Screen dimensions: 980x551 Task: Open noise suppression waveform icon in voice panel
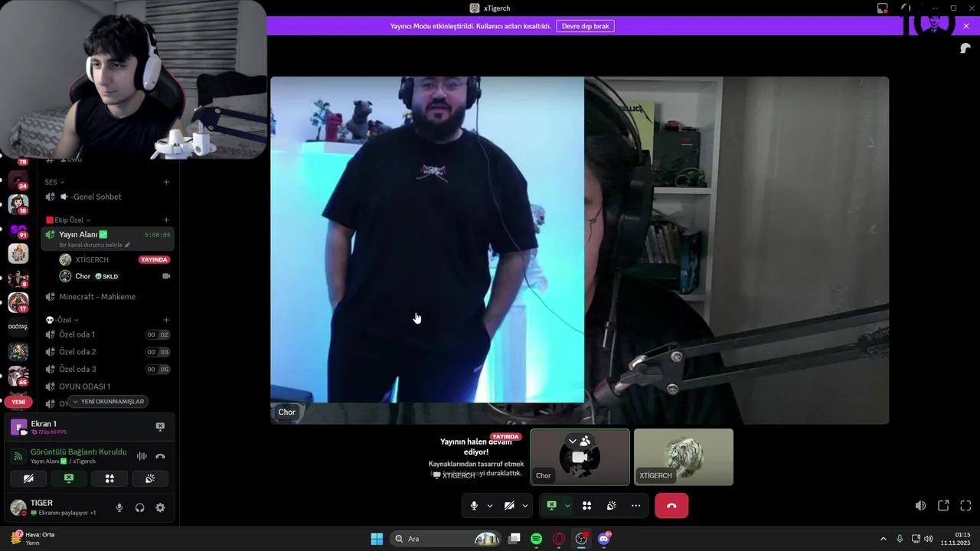click(142, 456)
